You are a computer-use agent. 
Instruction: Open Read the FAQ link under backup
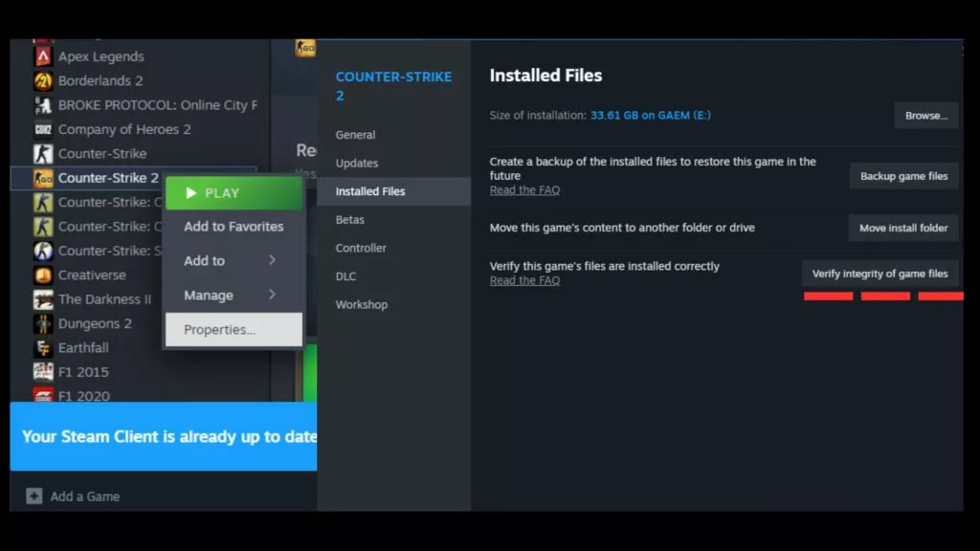point(524,190)
